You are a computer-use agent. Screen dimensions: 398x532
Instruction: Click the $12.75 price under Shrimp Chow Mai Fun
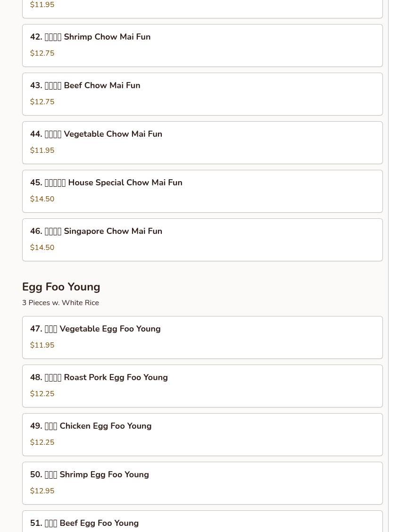coord(42,53)
